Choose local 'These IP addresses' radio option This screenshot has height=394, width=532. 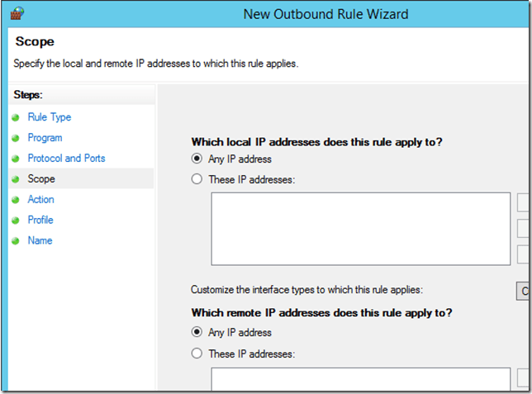(197, 179)
